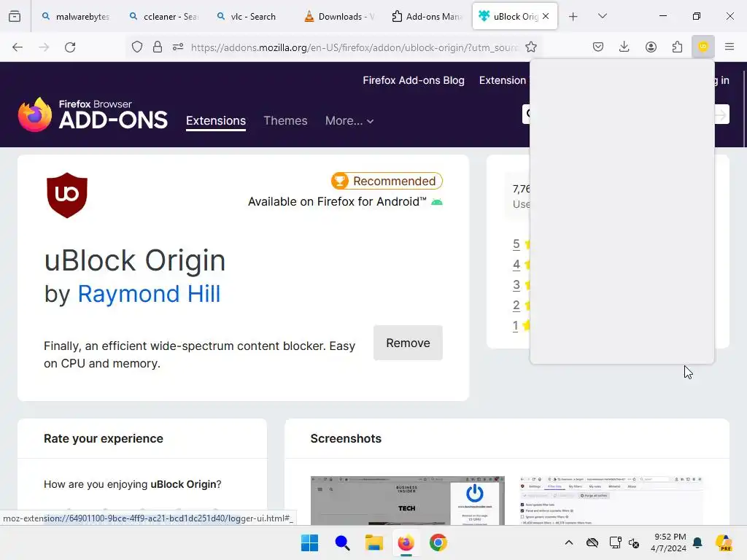Open the Downloads panel
747x560 pixels.
(x=624, y=47)
